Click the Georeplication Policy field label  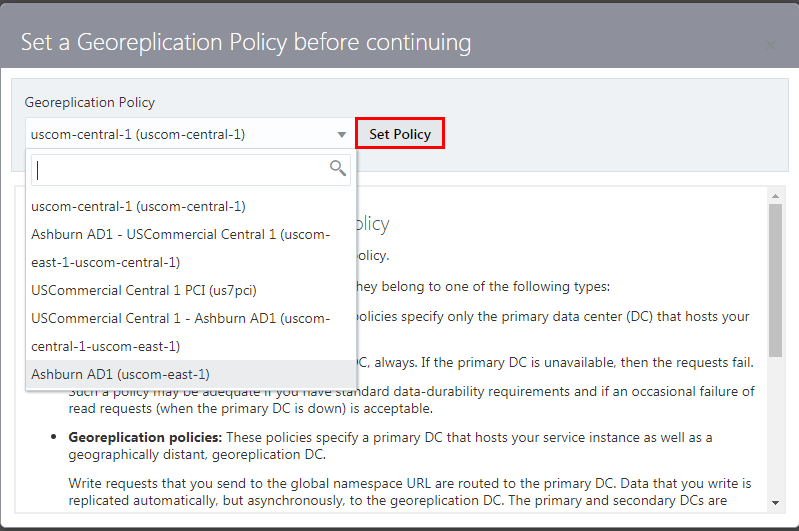(x=90, y=102)
